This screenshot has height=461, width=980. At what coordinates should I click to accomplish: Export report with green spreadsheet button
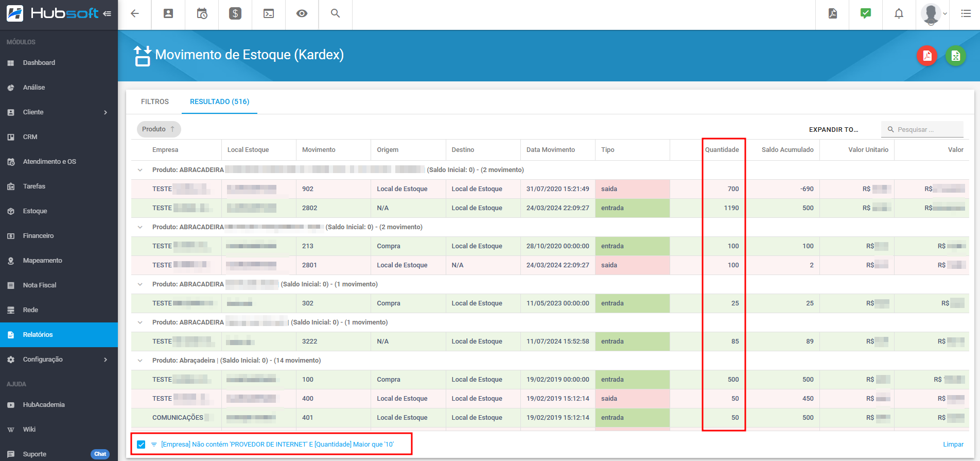pyautogui.click(x=956, y=56)
